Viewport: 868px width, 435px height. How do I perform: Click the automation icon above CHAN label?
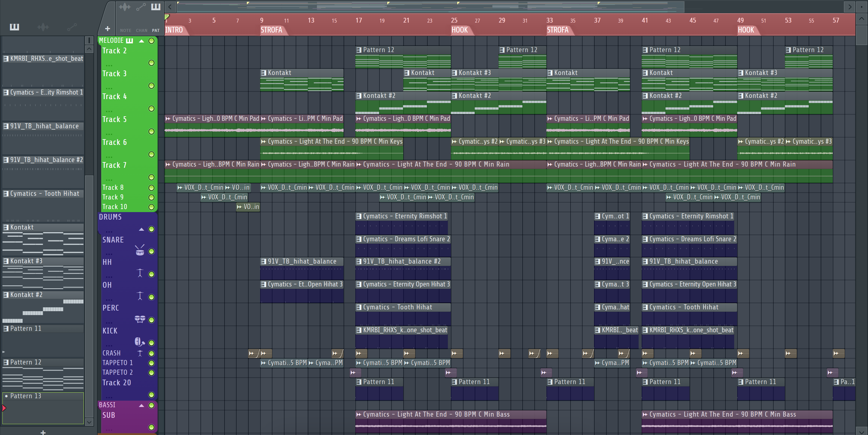(141, 7)
